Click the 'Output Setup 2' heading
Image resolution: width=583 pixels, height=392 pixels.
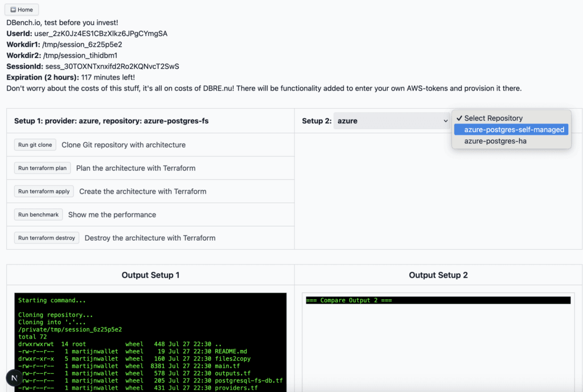[438, 275]
